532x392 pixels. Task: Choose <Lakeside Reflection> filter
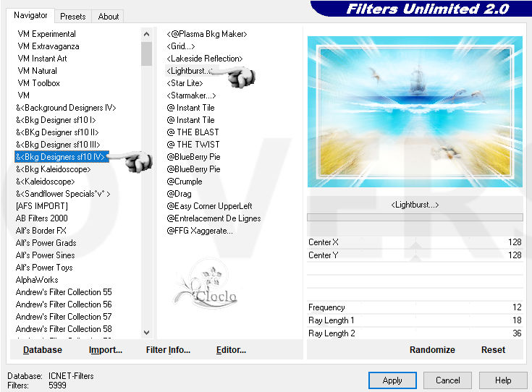point(205,59)
